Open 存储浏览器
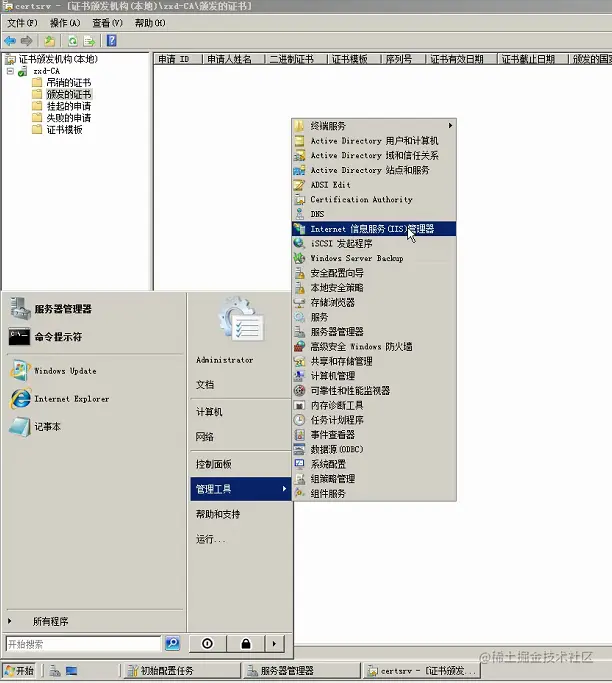The height and width of the screenshot is (683, 612). (x=374, y=302)
